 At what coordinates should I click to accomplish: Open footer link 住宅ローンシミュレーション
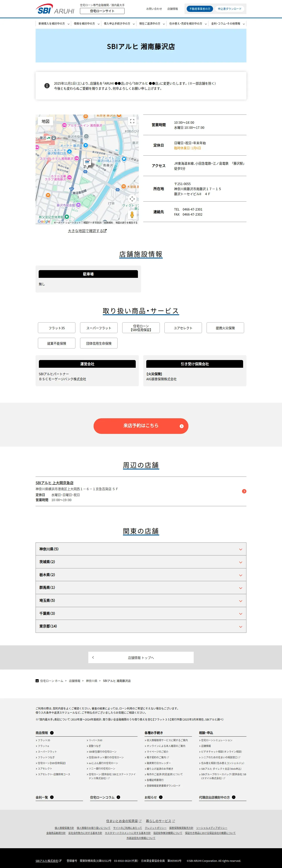coord(217,740)
